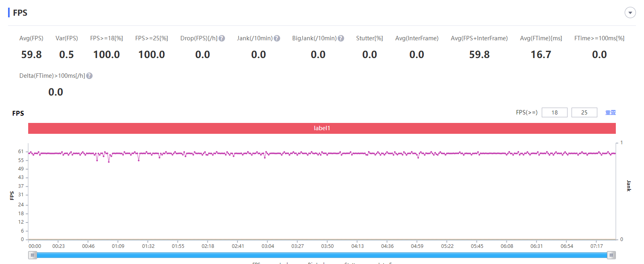
Task: Click the Delta(FTime)>100ms[/h] help icon
Action: pos(89,76)
